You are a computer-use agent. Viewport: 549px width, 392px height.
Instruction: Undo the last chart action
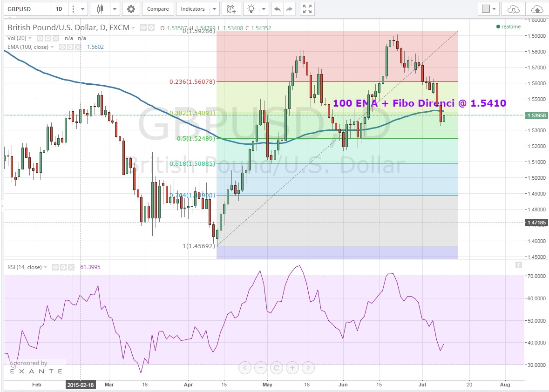[278, 9]
